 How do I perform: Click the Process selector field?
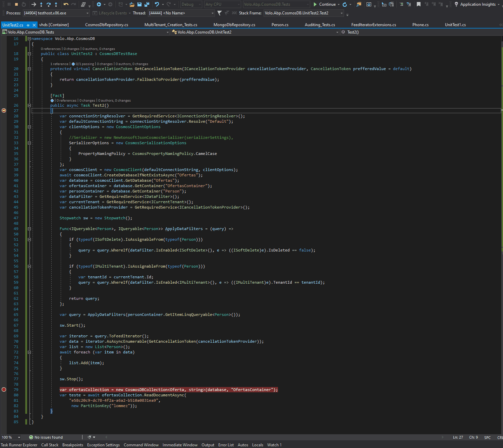tap(55, 13)
